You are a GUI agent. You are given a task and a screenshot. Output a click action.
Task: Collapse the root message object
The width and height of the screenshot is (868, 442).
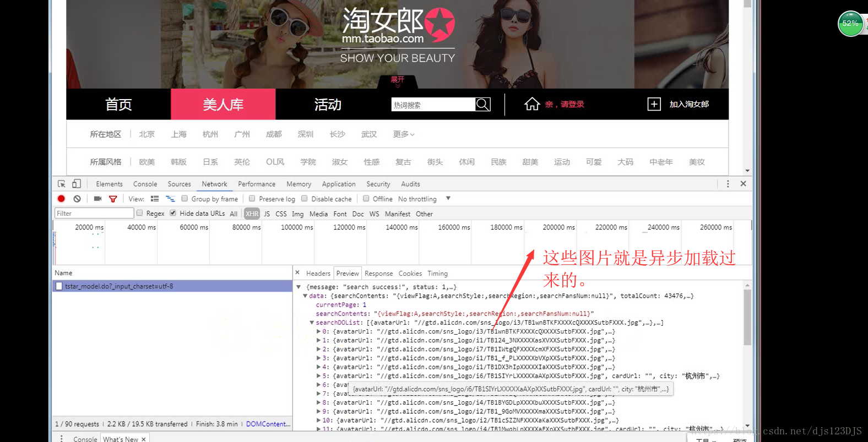[x=299, y=287]
